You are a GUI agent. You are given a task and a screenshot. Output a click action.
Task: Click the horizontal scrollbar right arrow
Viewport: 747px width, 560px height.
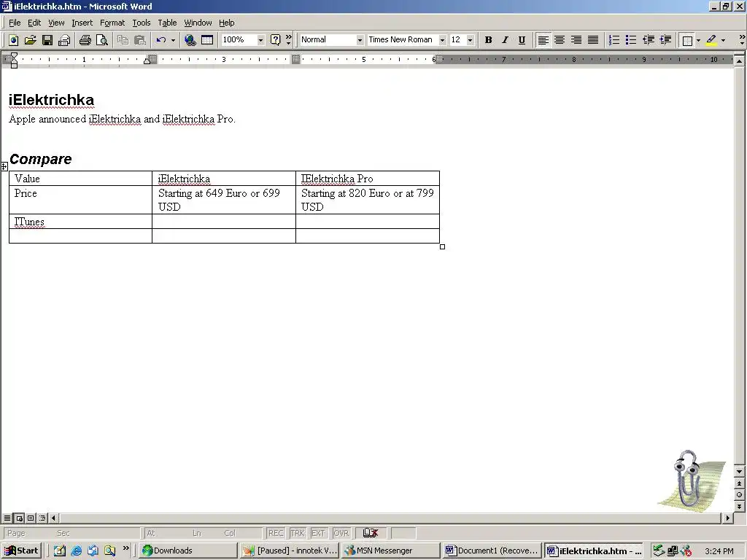(x=727, y=518)
